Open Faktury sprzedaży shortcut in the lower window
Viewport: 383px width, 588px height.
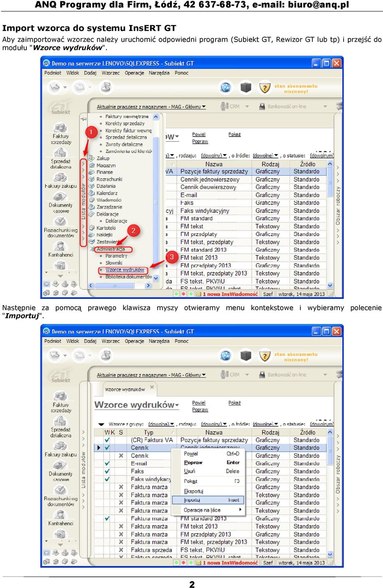[x=61, y=403]
